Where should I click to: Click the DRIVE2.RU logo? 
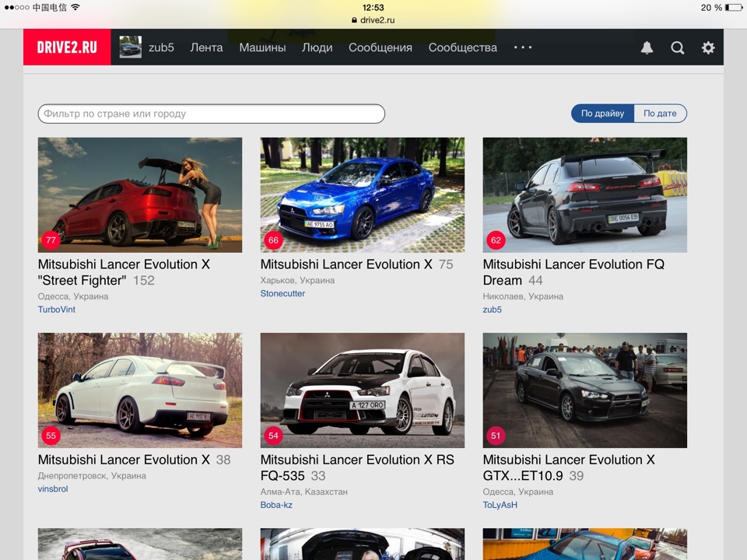[x=67, y=47]
